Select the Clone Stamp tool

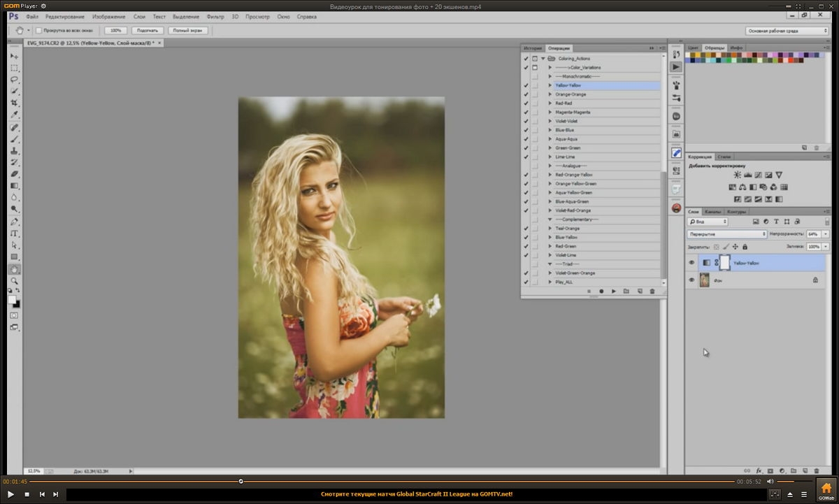tap(15, 151)
